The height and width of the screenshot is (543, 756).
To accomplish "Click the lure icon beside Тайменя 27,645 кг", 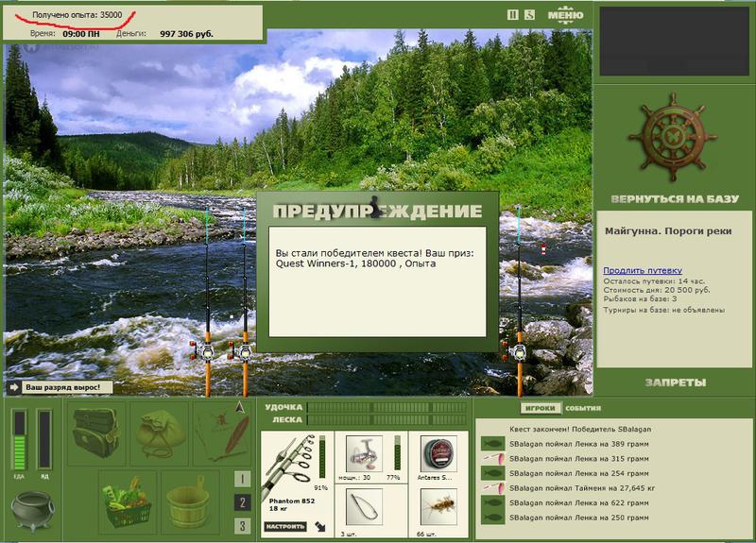I will [492, 488].
